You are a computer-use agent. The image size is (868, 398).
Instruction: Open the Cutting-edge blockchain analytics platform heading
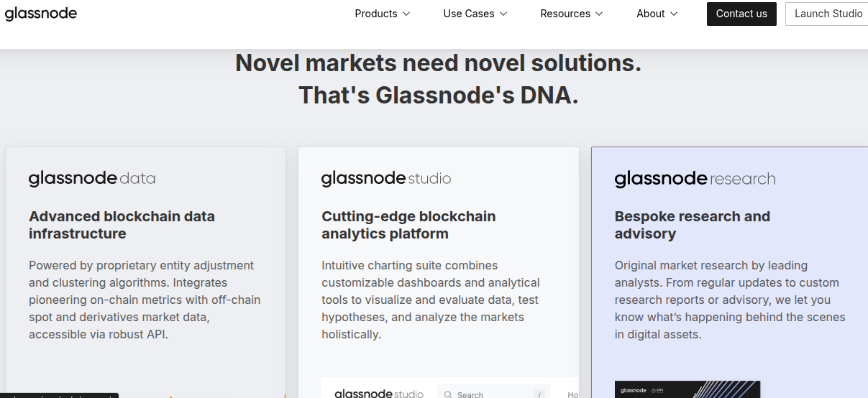click(x=408, y=225)
